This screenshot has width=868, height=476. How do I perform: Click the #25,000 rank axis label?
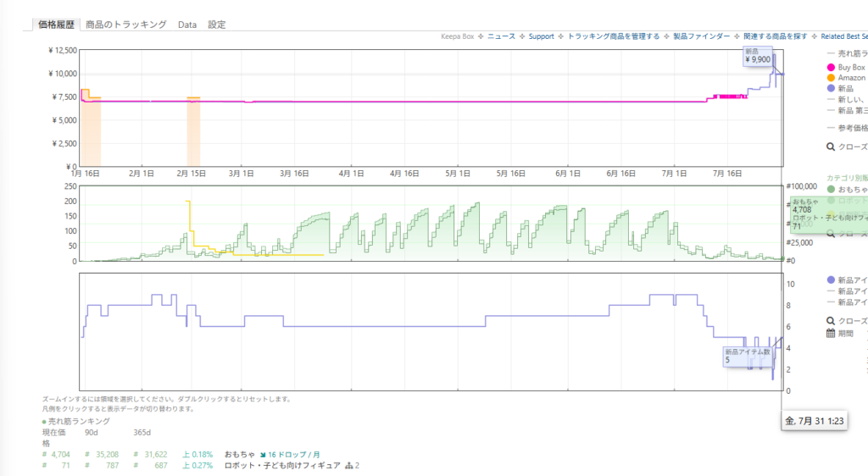pyautogui.click(x=799, y=243)
